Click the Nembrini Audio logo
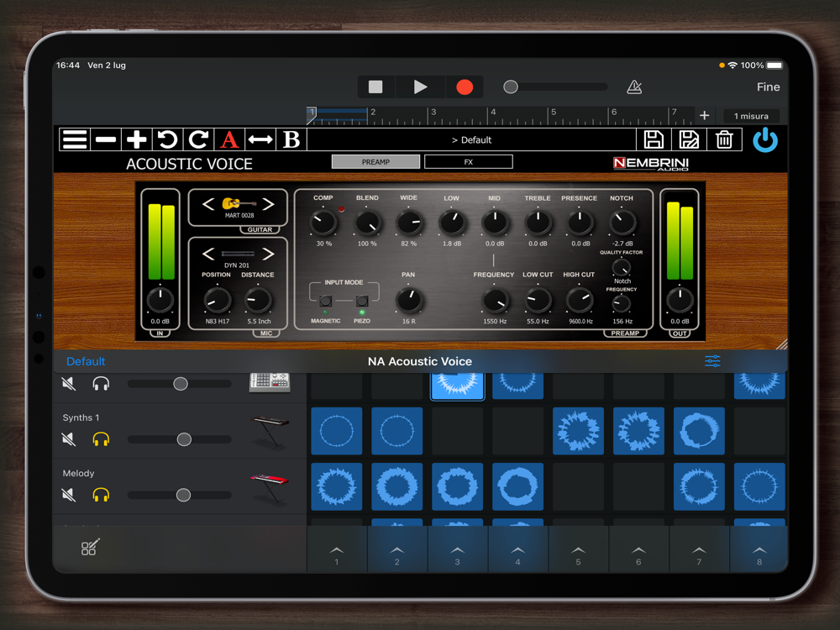 (651, 164)
